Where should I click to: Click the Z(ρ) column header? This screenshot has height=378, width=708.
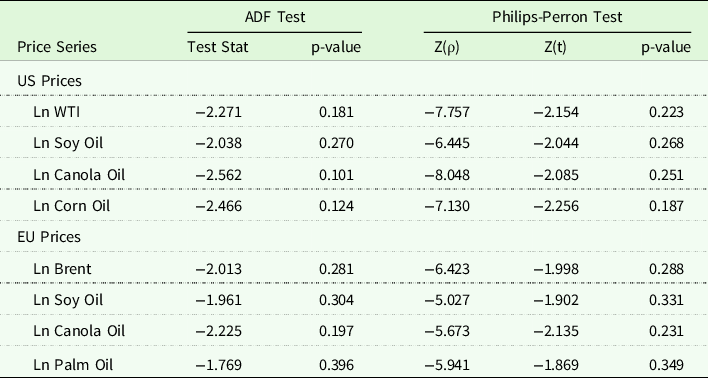pos(447,47)
